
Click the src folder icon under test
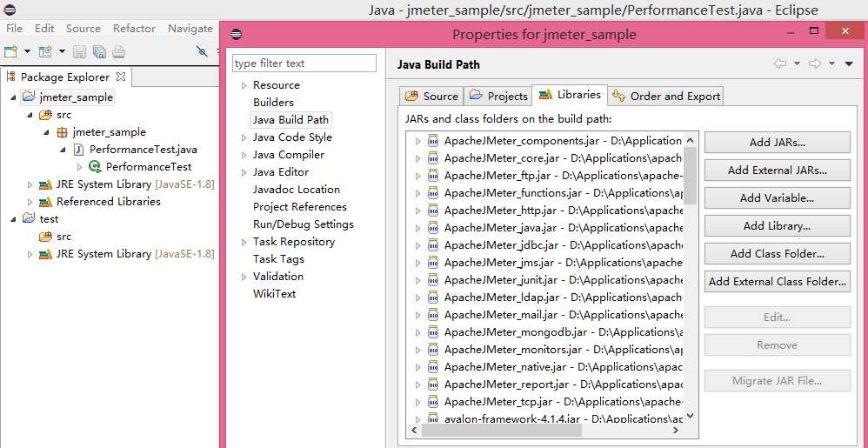coord(45,237)
